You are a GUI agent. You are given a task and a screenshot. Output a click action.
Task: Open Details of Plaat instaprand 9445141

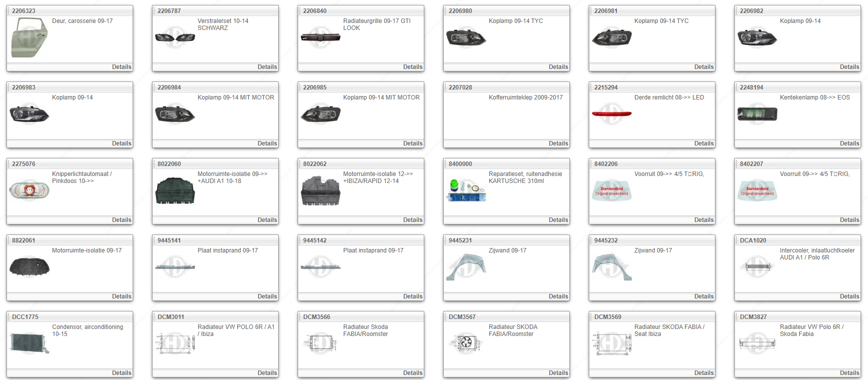coord(267,296)
